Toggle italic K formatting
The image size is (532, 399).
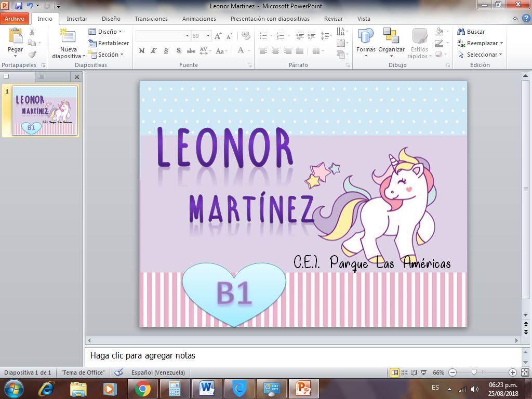pyautogui.click(x=154, y=51)
